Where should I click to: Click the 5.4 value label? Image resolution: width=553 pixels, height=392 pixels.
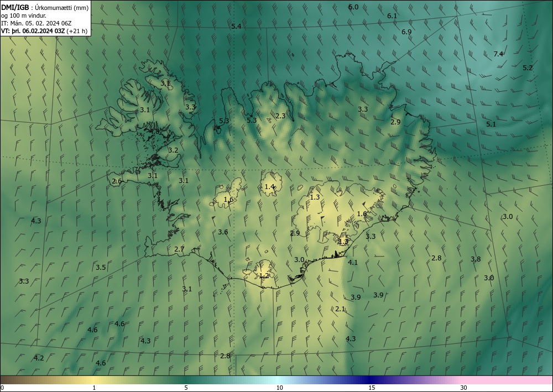[236, 27]
